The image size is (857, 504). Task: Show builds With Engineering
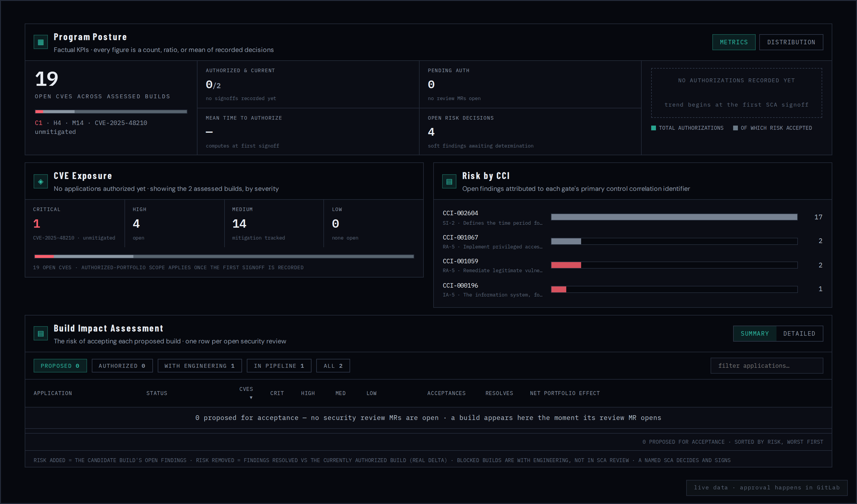(200, 366)
